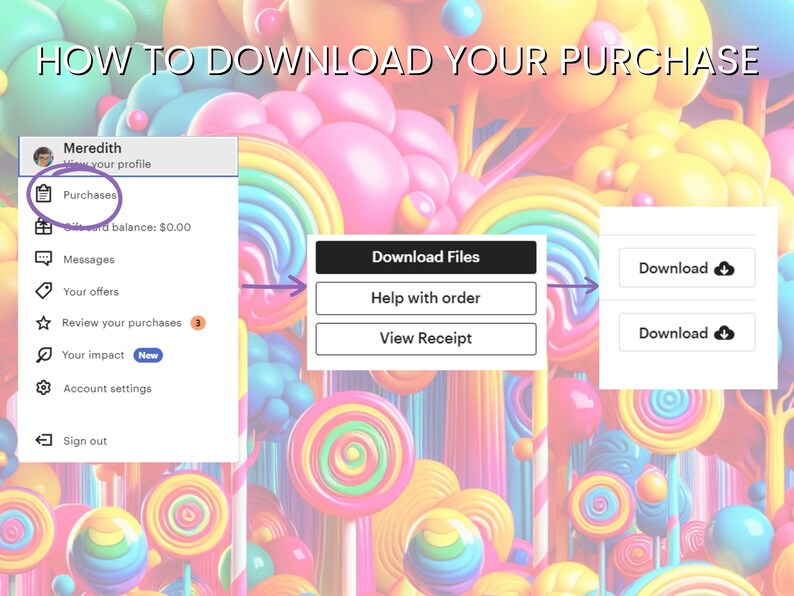Image resolution: width=794 pixels, height=596 pixels.
Task: Click View your profile link
Action: (x=107, y=164)
